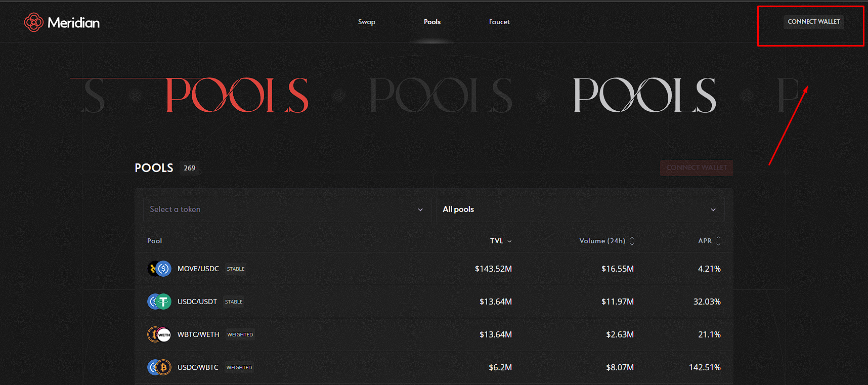
Task: Click the $6.2M TVL value
Action: [500, 367]
